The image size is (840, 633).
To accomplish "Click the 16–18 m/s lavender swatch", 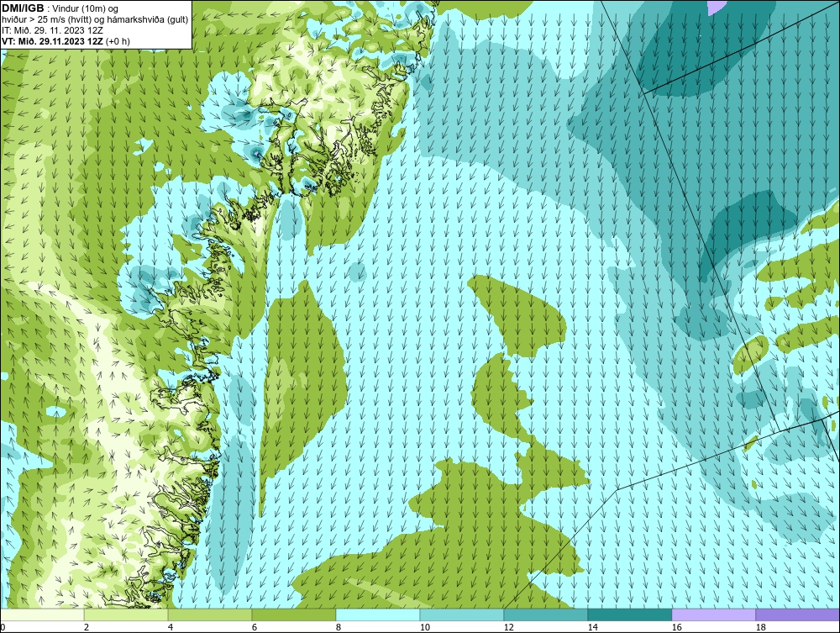I will pos(713,615).
